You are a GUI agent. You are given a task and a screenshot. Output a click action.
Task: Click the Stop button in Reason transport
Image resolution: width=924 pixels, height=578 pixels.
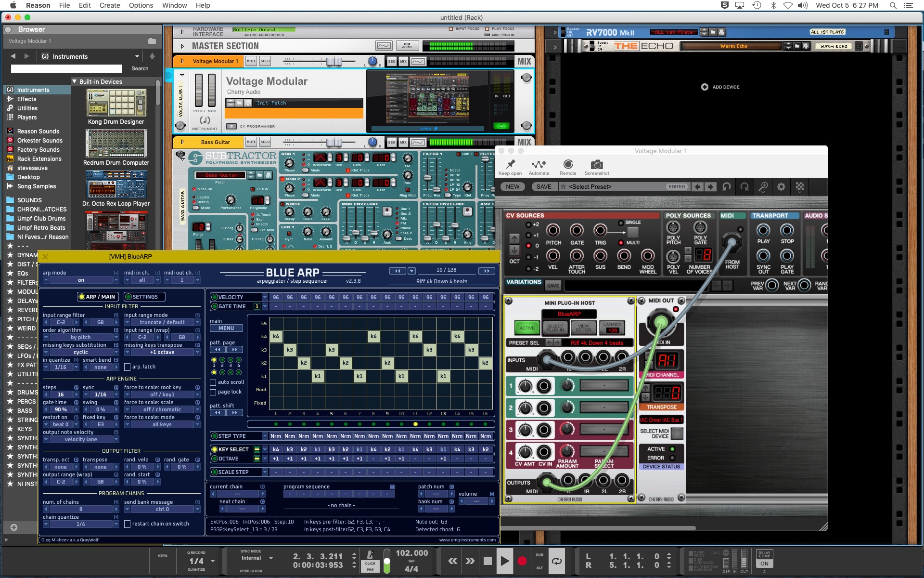(x=488, y=561)
